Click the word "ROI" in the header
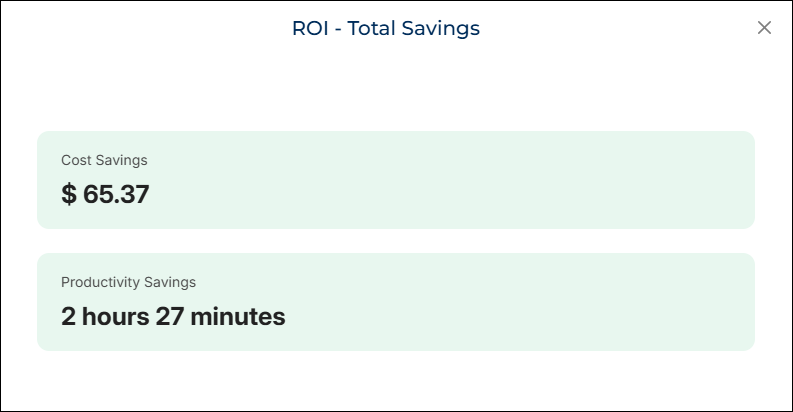 309,28
